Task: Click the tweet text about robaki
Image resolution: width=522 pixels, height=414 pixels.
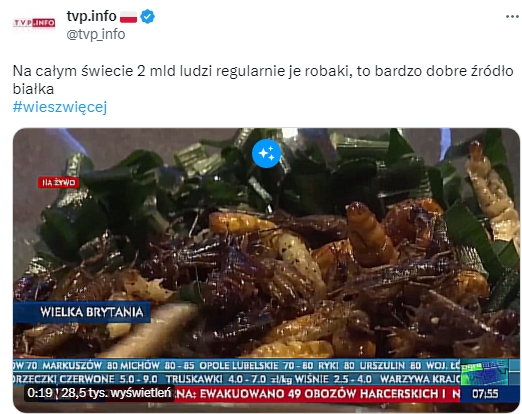Action: coord(263,80)
